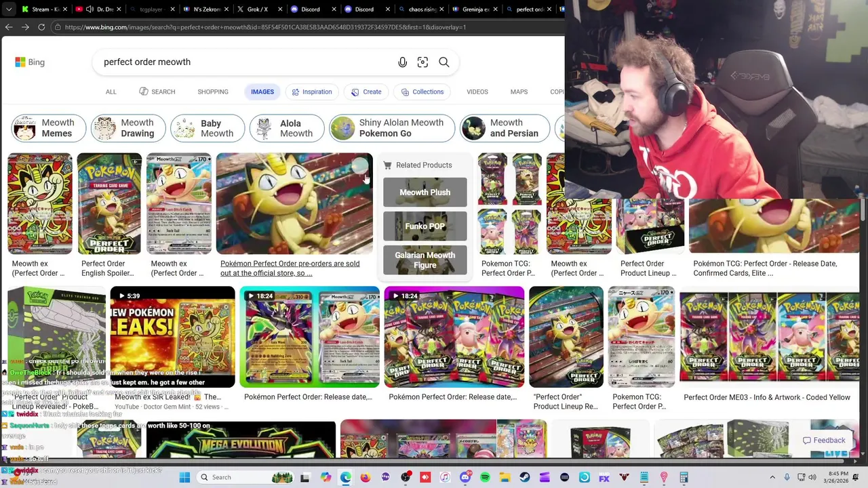Select the ALL search category
Viewport: 868px width, 488px height.
point(111,91)
